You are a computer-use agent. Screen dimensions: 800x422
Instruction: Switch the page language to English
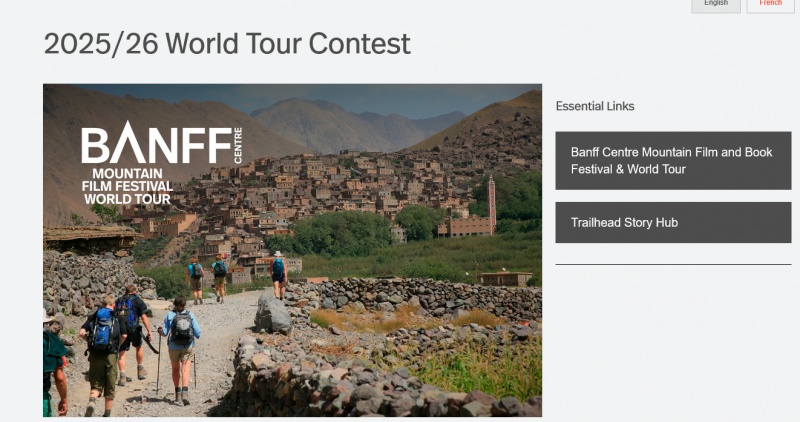tap(716, 5)
